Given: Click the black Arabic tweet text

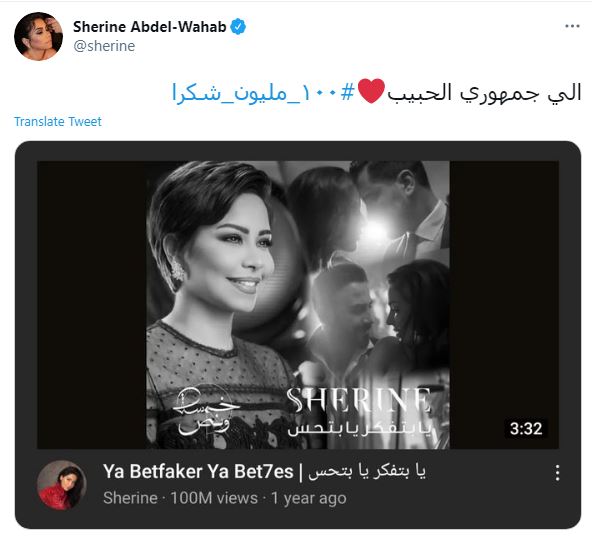Looking at the screenshot, I should (484, 92).
